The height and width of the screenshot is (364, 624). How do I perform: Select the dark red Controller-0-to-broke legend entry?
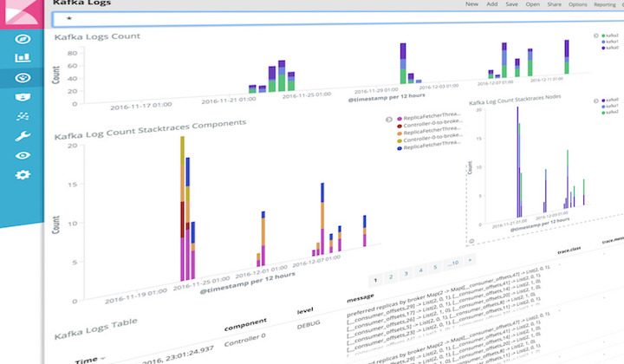[429, 124]
